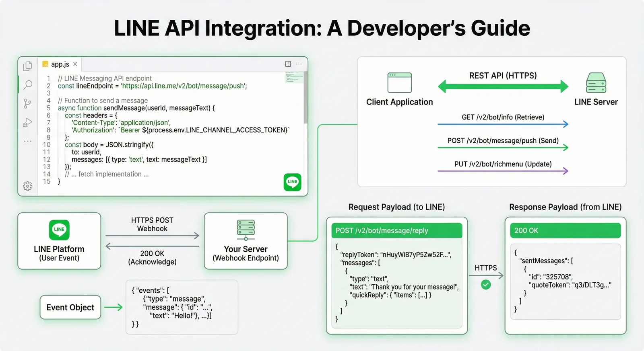Click the Search magnifier icon in sidebar
The width and height of the screenshot is (644, 351).
coord(28,84)
